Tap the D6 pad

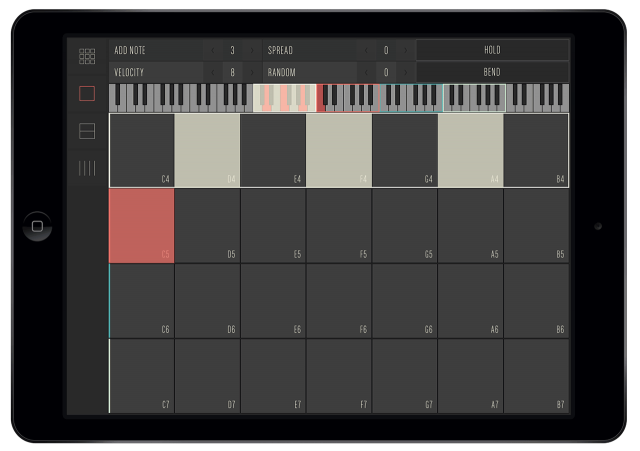click(x=207, y=301)
